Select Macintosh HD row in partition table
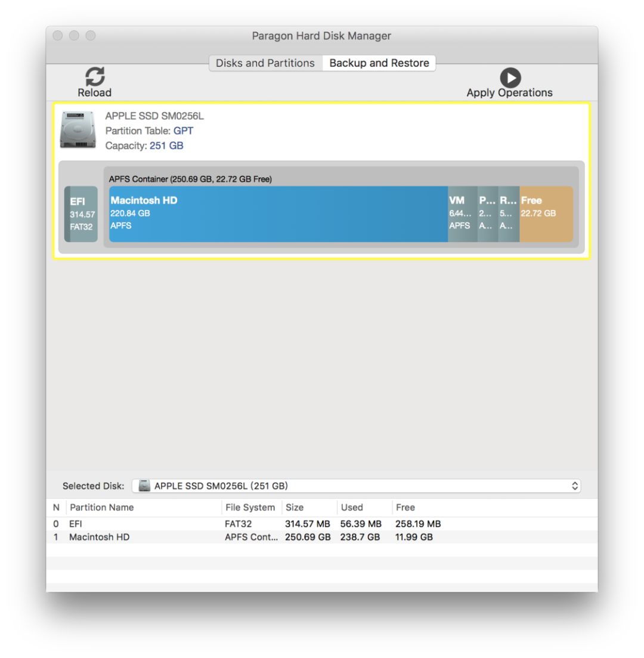The image size is (644, 658). coord(322,537)
